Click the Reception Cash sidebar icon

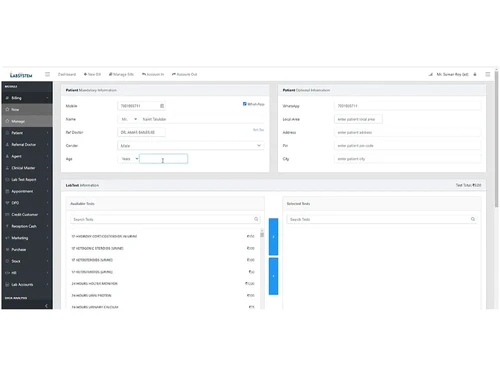point(7,226)
